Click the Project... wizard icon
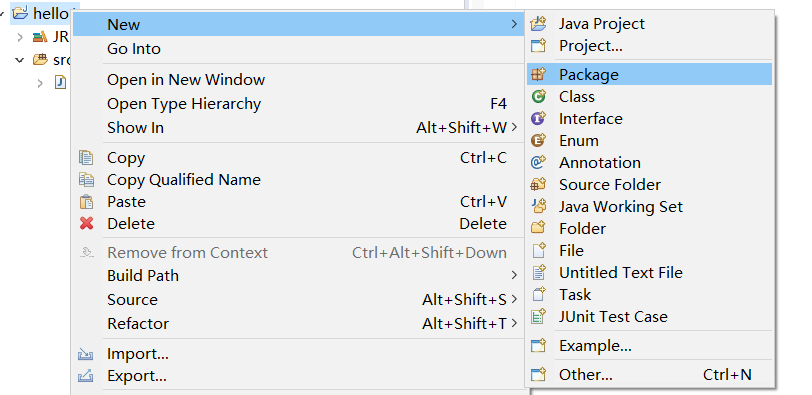The height and width of the screenshot is (395, 812). [539, 46]
